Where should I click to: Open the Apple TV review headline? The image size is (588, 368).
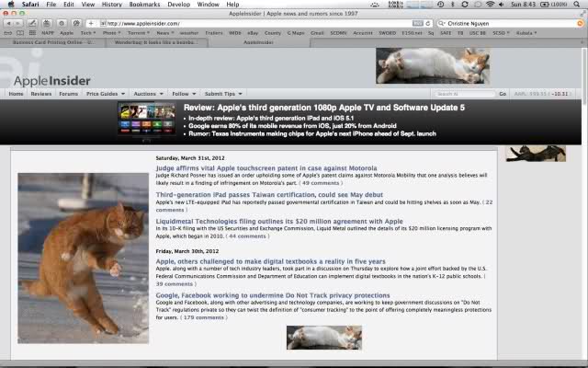point(324,108)
